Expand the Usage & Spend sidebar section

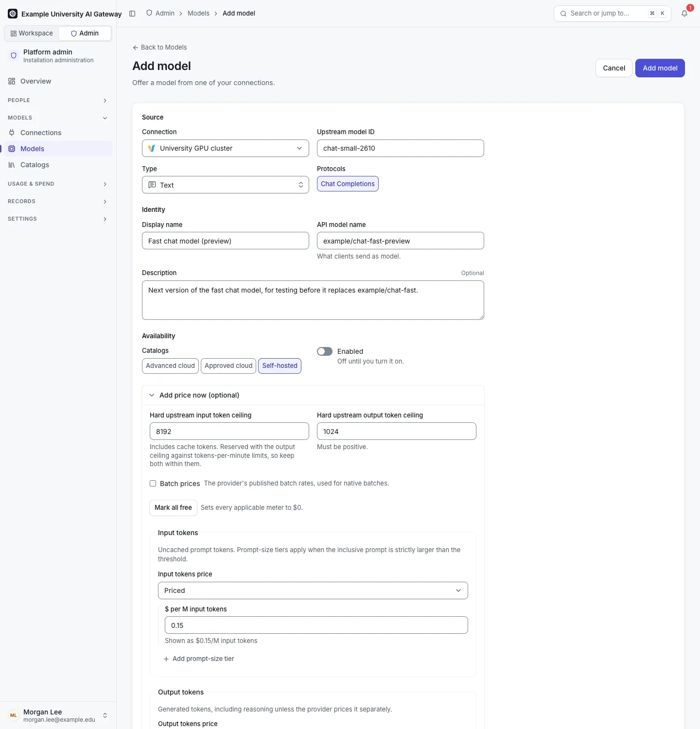click(x=58, y=184)
